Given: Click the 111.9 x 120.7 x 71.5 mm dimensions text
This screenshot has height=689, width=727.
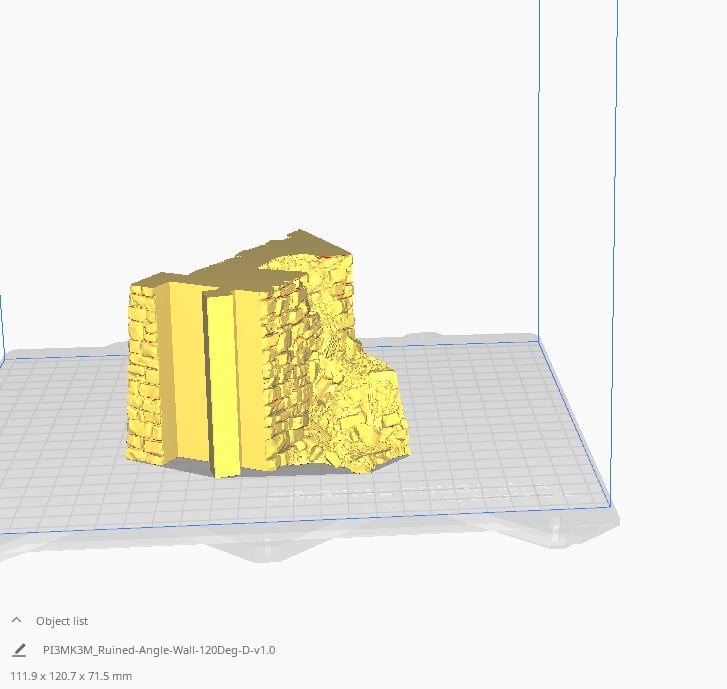Looking at the screenshot, I should [x=71, y=676].
